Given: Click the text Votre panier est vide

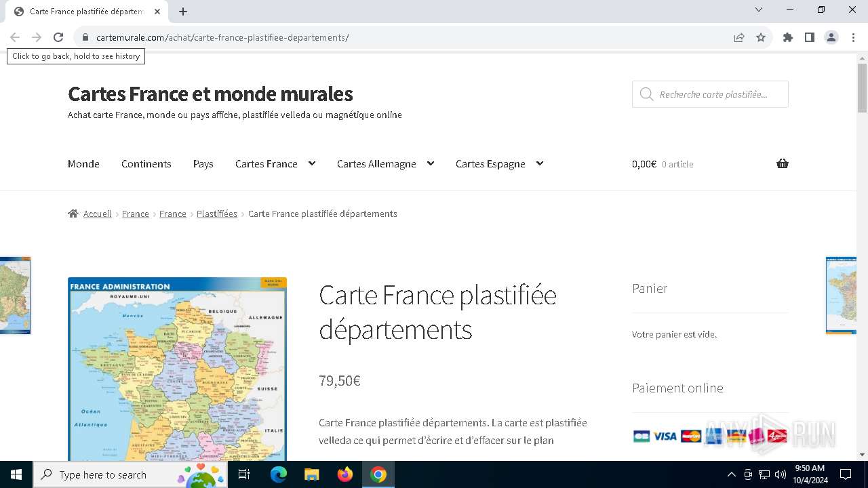Looking at the screenshot, I should (674, 334).
